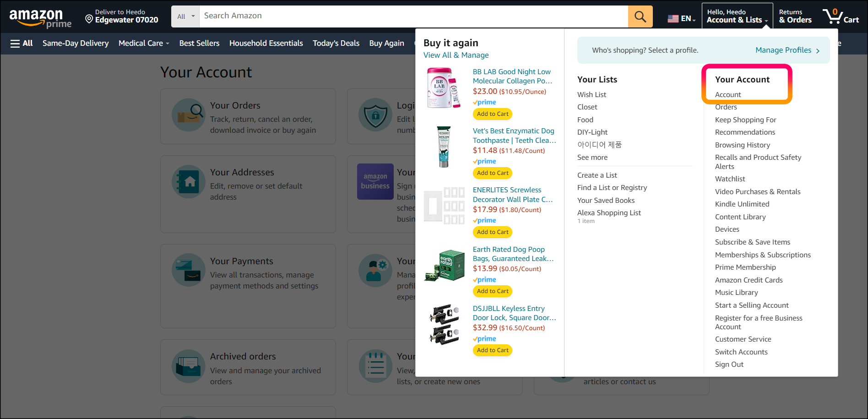Viewport: 868px width, 419px height.
Task: Open Browsing History link
Action: 743,145
